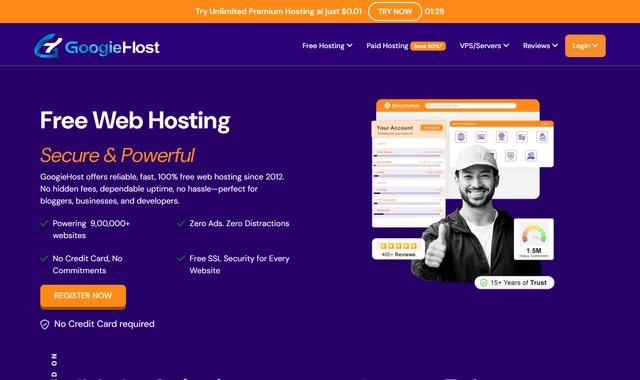Click the Database usage bar
Image resolution: width=640 pixels, height=380 pixels.
[x=408, y=214]
